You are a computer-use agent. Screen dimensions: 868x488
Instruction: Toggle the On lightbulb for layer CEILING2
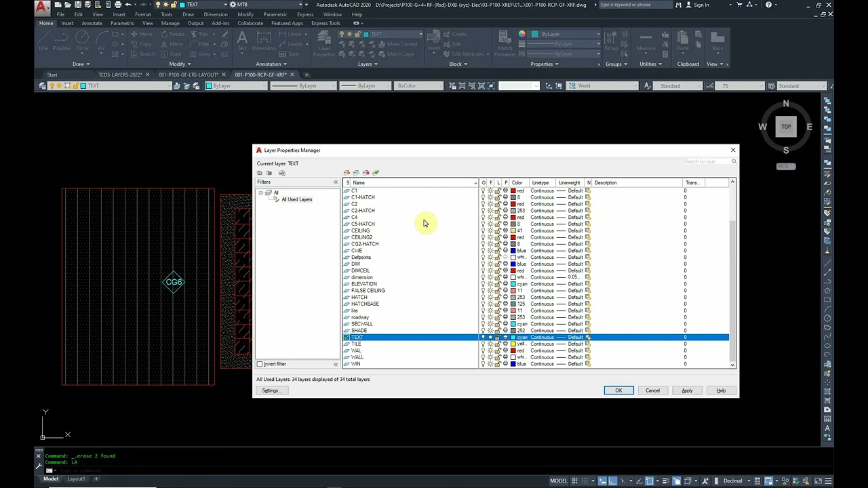(484, 237)
